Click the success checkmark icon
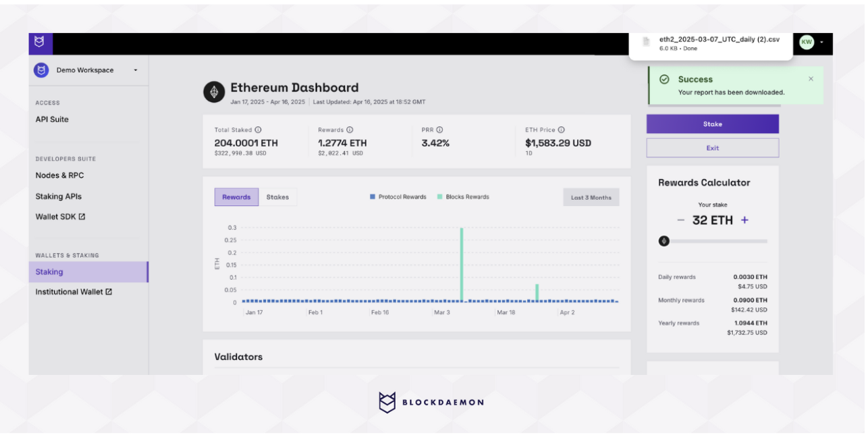This screenshot has height=435, width=868. tap(664, 79)
